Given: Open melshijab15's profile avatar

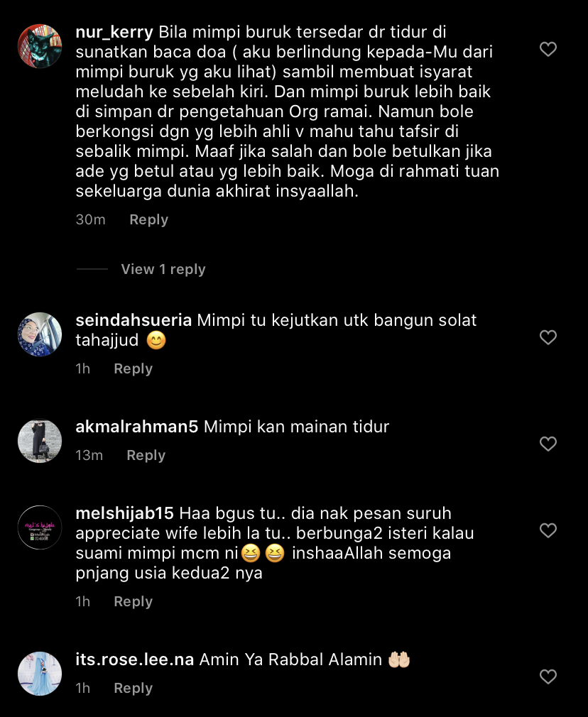Looking at the screenshot, I should click(40, 527).
